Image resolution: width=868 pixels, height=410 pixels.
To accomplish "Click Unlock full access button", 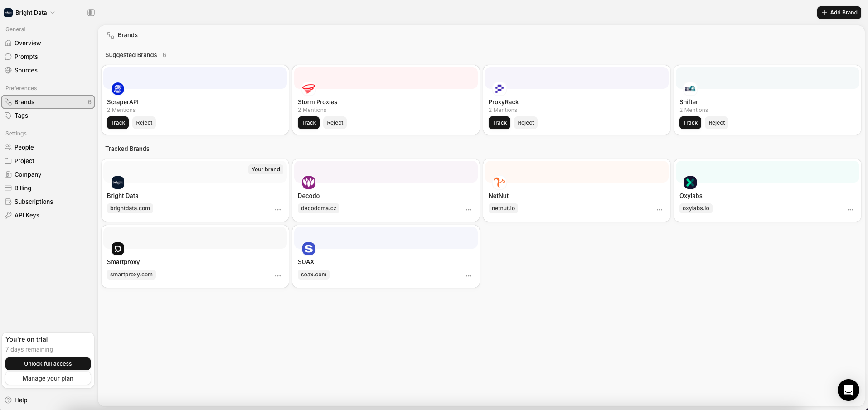I will coord(48,364).
